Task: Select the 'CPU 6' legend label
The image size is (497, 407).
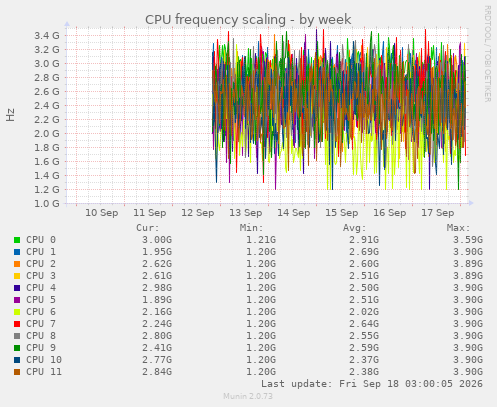Action: [41, 312]
